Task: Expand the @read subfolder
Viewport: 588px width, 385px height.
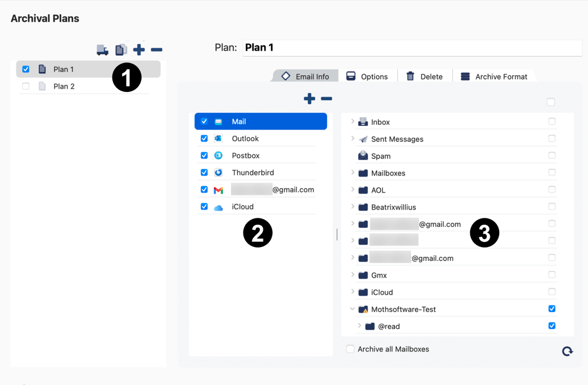Action: 359,326
